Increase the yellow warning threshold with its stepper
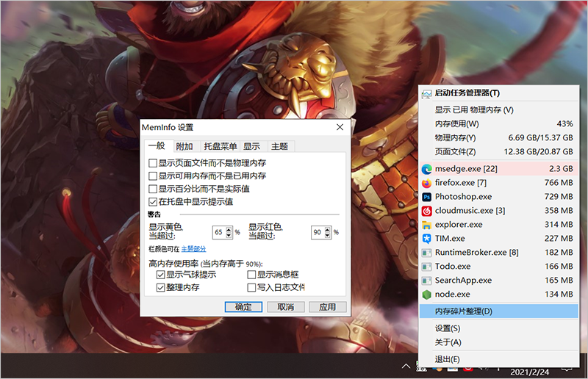The width and height of the screenshot is (588, 379). click(229, 230)
